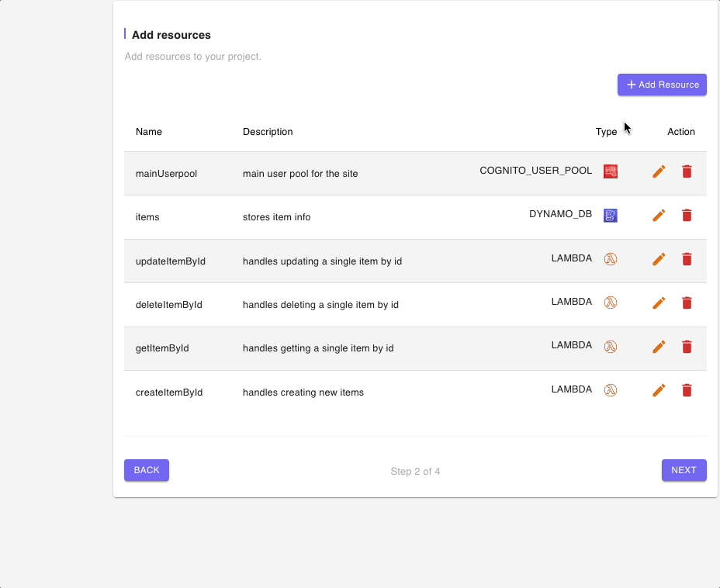The image size is (720, 588).
Task: Edit the mainUserpool resource
Action: pos(659,171)
